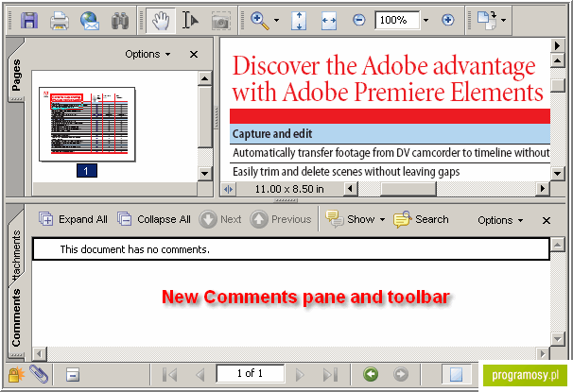The image size is (573, 392).
Task: Click the Fit Page icon
Action: (299, 21)
